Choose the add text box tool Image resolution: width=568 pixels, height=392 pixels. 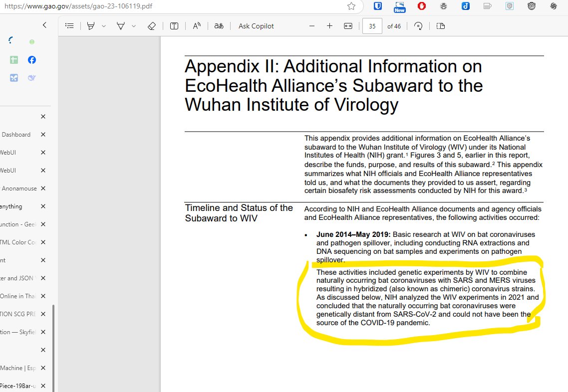point(174,26)
